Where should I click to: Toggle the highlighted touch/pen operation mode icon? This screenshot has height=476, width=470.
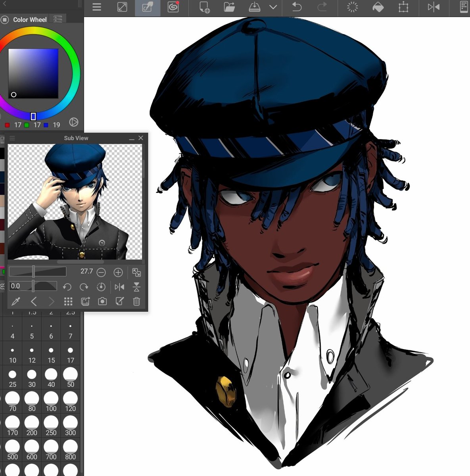click(148, 8)
